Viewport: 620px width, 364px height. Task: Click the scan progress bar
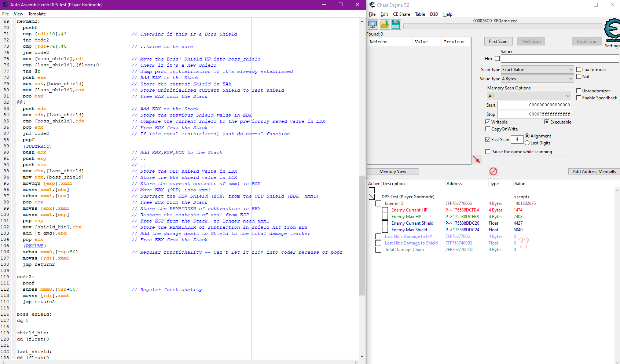click(503, 26)
